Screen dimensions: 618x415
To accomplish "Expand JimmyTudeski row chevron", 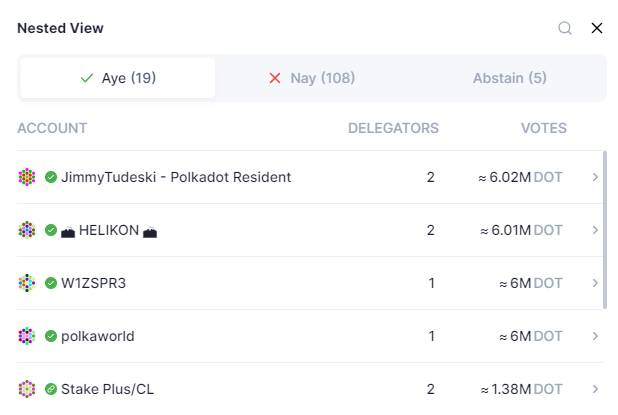I will coord(595,177).
